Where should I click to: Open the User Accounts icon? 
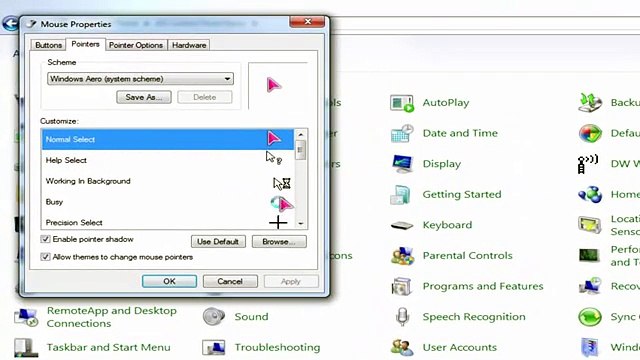[x=402, y=347]
